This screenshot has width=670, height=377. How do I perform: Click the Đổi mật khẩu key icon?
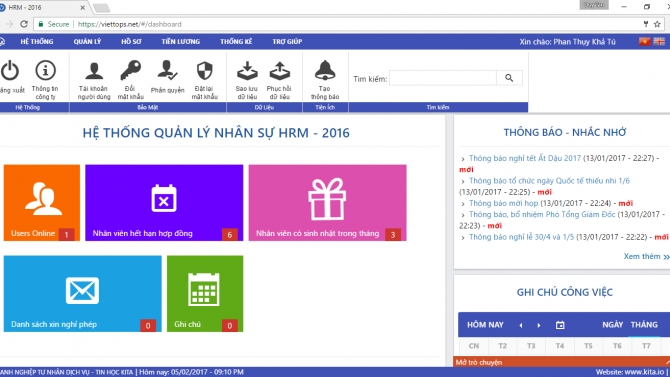tap(130, 71)
